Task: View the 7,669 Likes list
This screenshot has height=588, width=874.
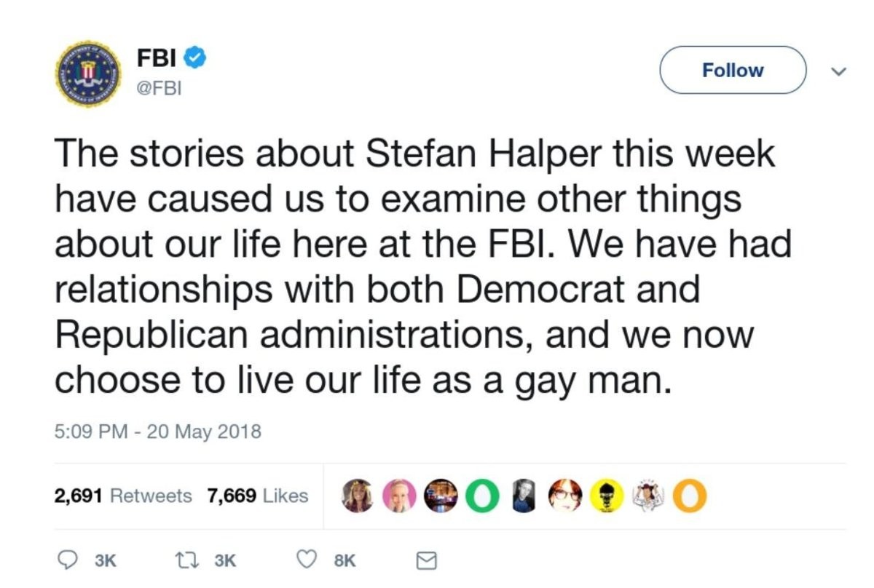Action: (x=257, y=496)
